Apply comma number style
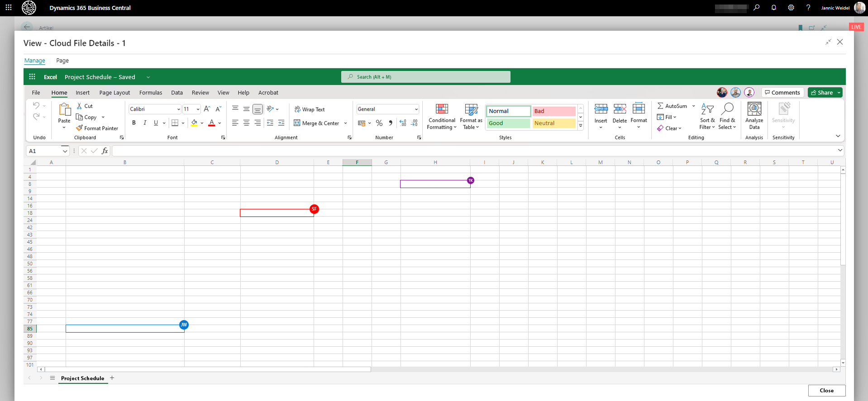Image resolution: width=868 pixels, height=401 pixels. 391,123
